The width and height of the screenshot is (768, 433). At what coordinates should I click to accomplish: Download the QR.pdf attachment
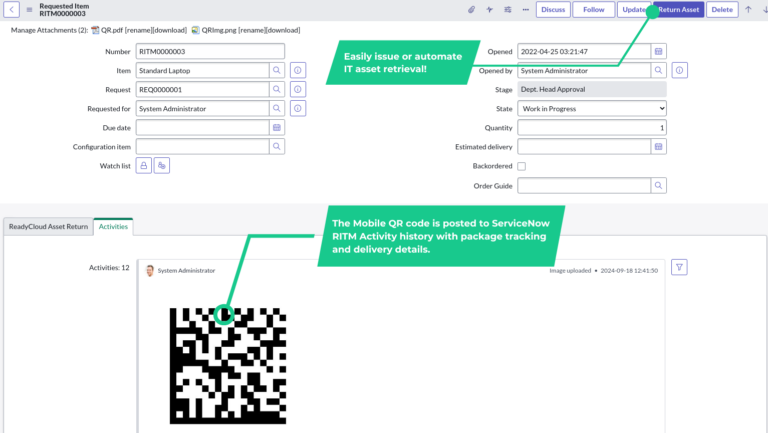pos(171,30)
